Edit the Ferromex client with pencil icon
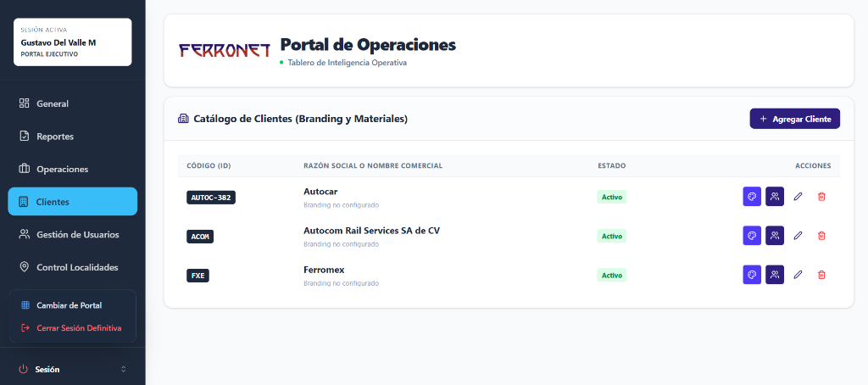 pyautogui.click(x=798, y=275)
